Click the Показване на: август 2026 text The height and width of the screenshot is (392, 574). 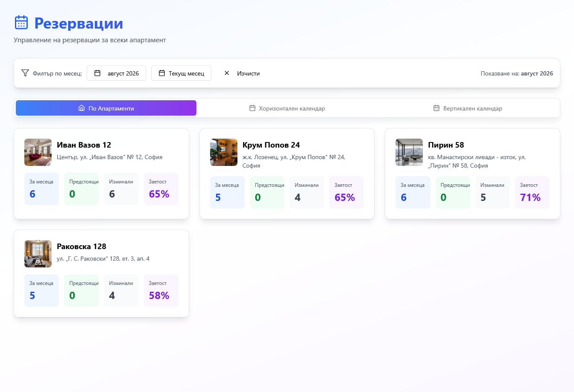click(x=517, y=73)
